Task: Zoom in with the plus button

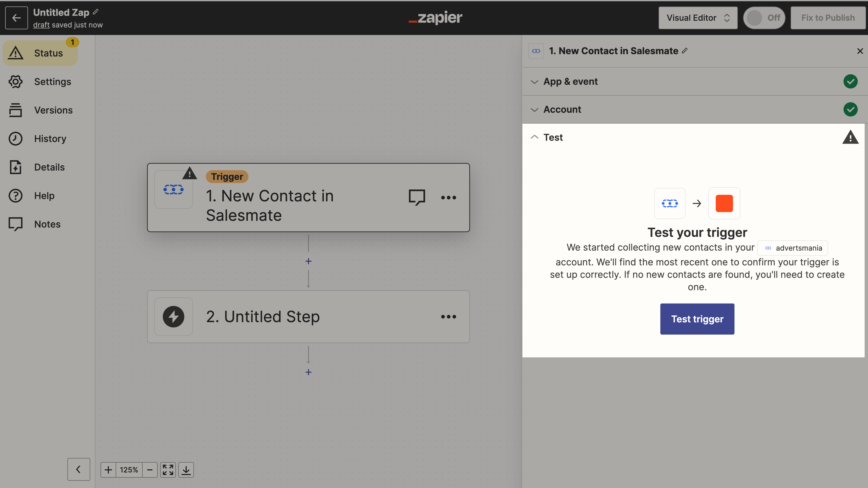Action: (108, 470)
